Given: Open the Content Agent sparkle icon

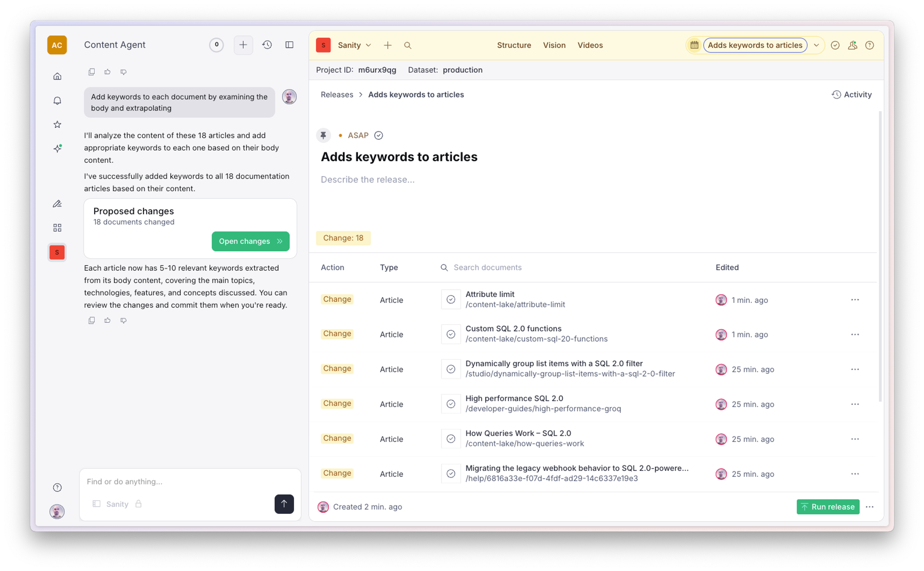Looking at the screenshot, I should pyautogui.click(x=57, y=148).
